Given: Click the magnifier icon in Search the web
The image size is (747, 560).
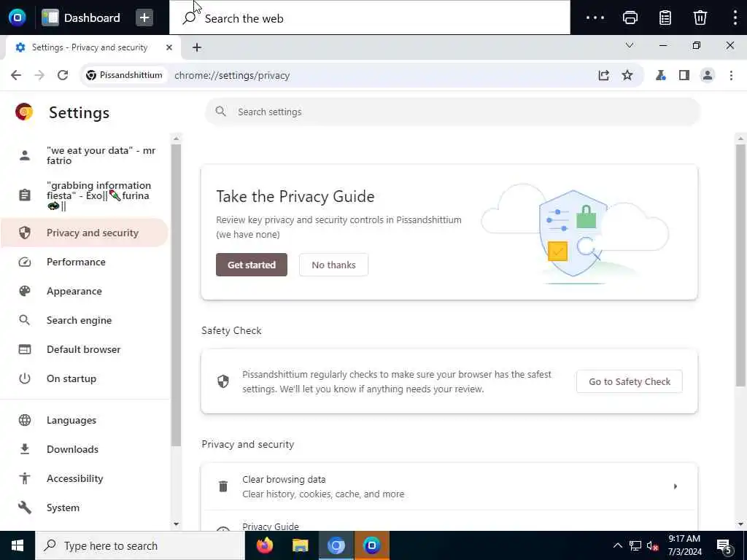Looking at the screenshot, I should pyautogui.click(x=189, y=18).
